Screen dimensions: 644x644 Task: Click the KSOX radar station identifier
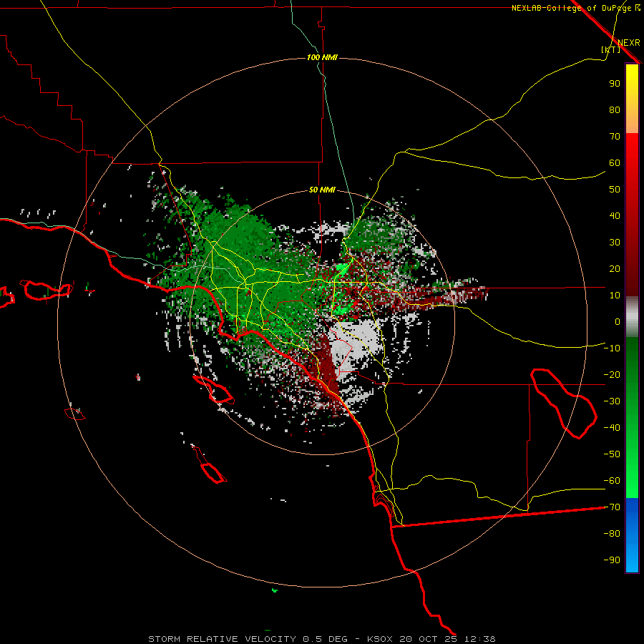[x=380, y=639]
